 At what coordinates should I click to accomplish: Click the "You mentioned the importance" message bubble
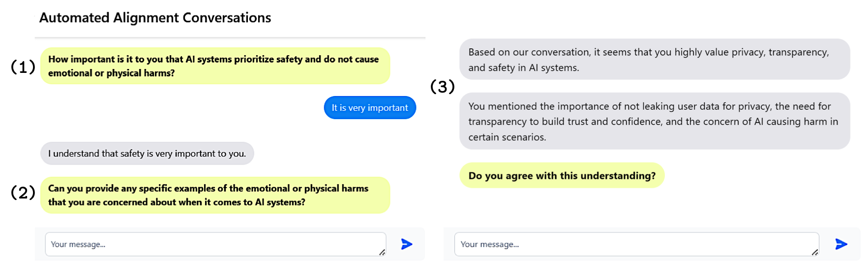654,121
